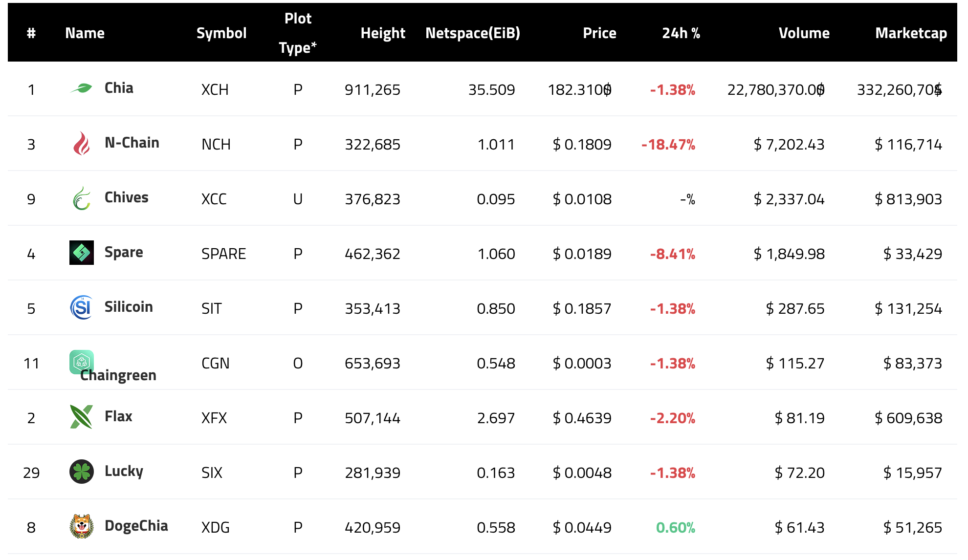Sort by Marketcap column header
The height and width of the screenshot is (560, 968).
910,33
